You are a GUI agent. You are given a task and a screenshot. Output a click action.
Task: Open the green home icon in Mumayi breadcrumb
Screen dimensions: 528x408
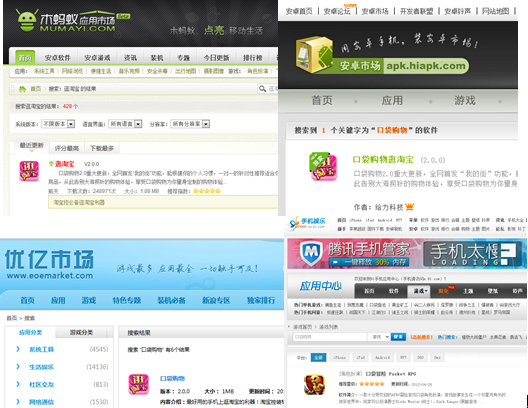click(22, 89)
